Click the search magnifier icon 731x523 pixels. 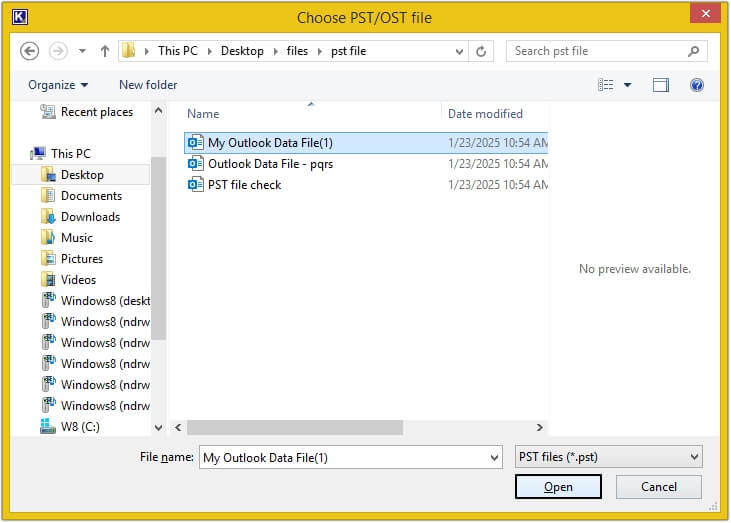(693, 51)
